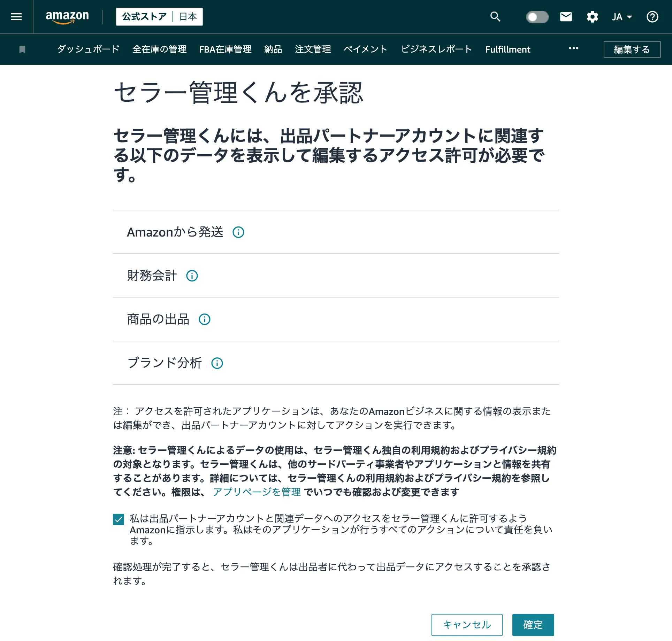This screenshot has width=672, height=641.
Task: Open 納品 menu item
Action: [x=273, y=49]
